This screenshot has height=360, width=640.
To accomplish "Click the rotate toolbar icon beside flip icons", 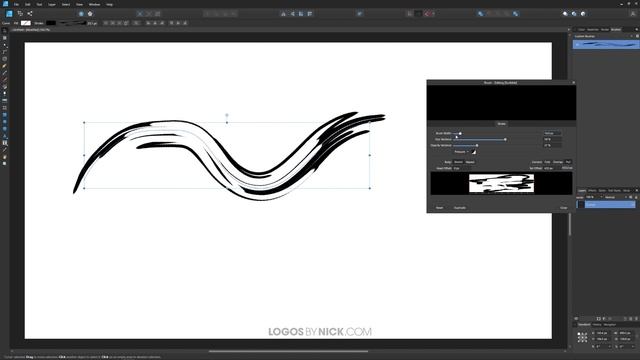I will coord(301,13).
